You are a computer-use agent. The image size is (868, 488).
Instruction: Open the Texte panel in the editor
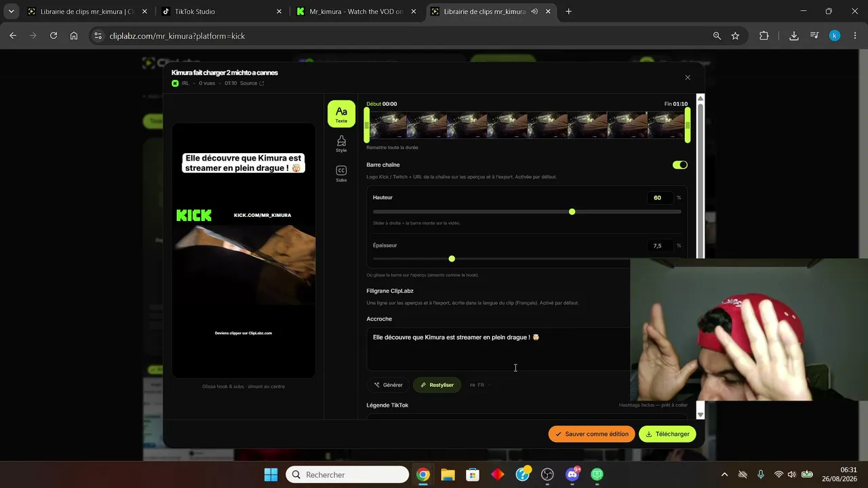tap(341, 114)
